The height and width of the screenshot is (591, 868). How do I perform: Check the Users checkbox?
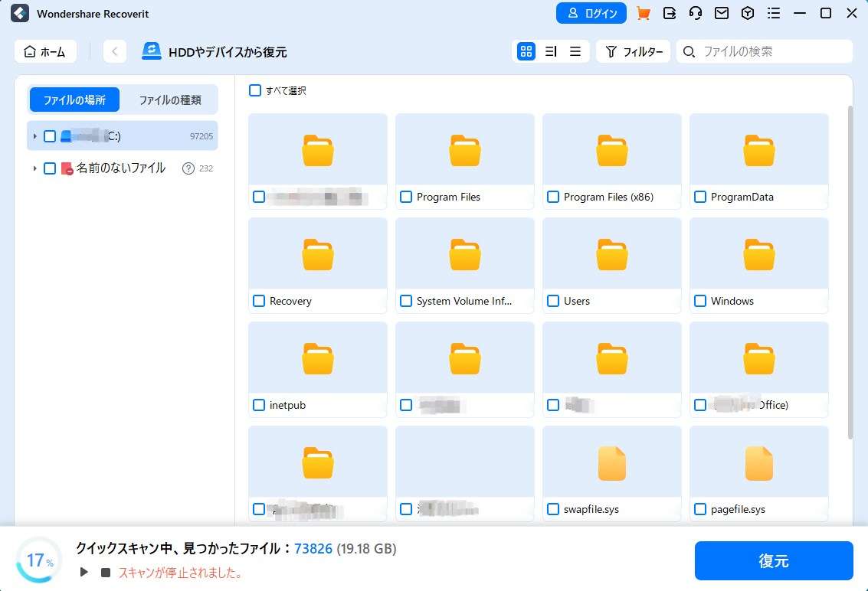[553, 301]
